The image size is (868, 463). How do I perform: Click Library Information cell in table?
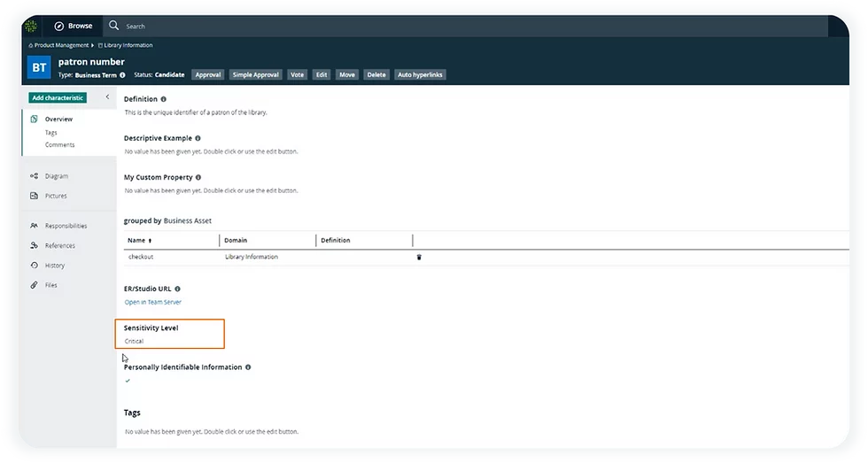[252, 257]
